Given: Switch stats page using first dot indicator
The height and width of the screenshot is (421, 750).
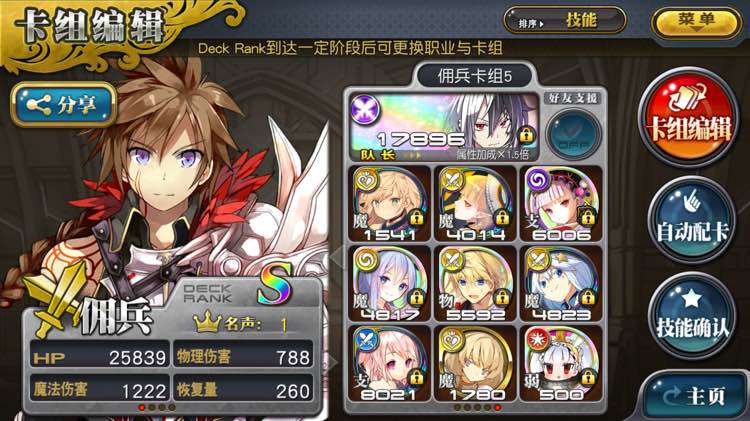Looking at the screenshot, I should (142, 408).
